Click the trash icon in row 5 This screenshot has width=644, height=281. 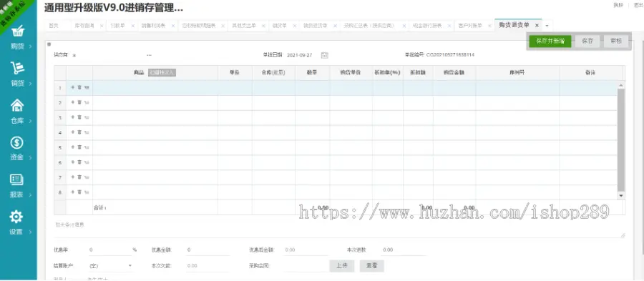point(79,147)
